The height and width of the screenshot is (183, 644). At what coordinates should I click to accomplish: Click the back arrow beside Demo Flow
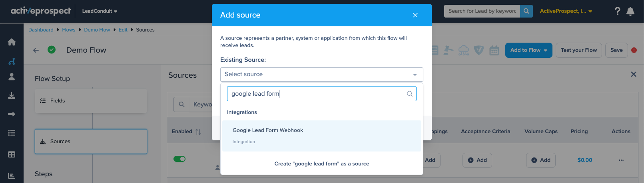point(36,50)
